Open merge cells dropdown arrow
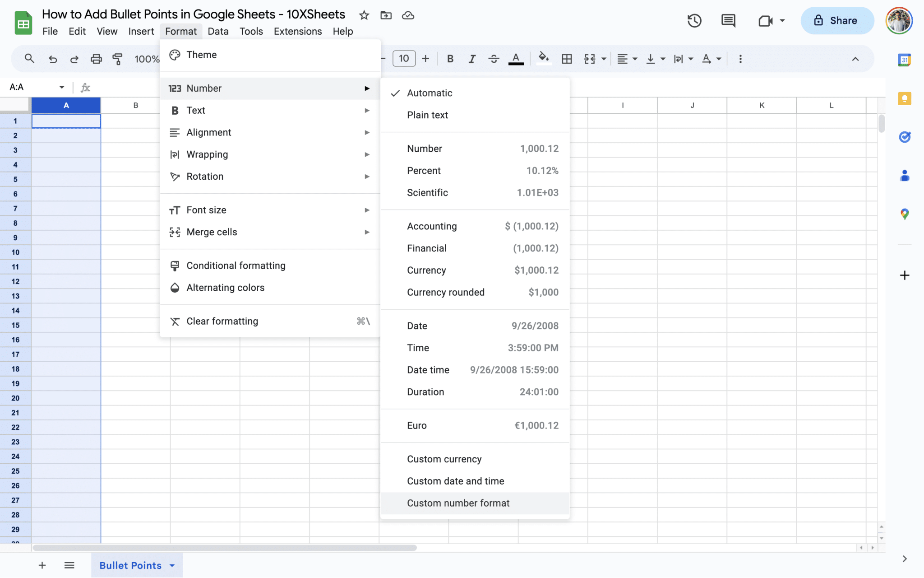924x578 pixels. [x=603, y=59]
